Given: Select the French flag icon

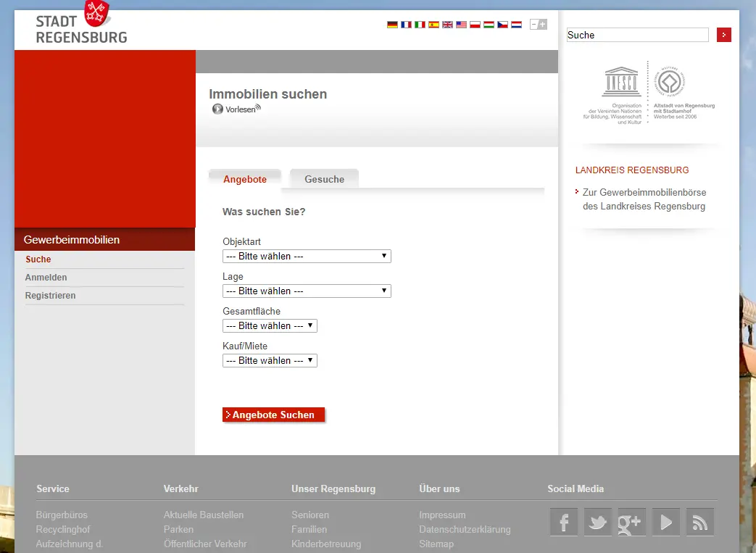Looking at the screenshot, I should (x=406, y=25).
